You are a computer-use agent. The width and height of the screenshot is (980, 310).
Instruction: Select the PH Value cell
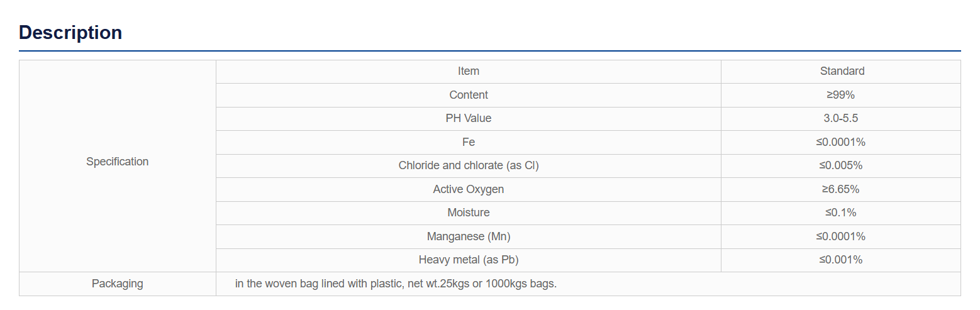(x=469, y=118)
